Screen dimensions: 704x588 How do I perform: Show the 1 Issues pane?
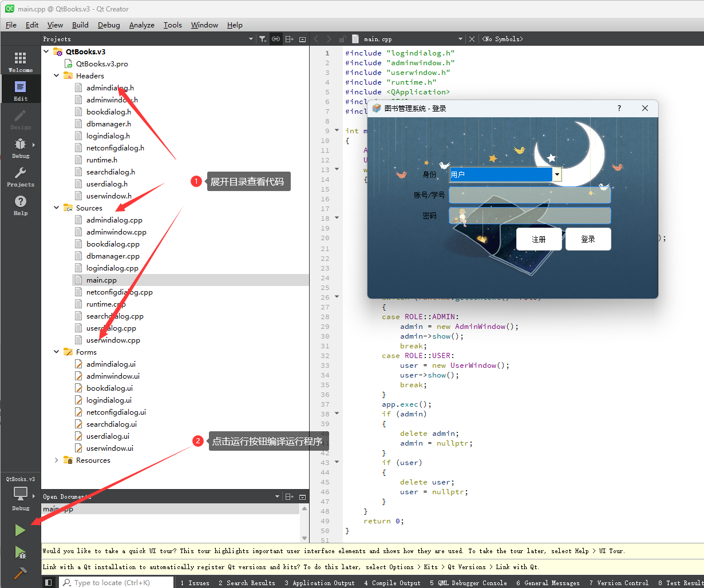tap(195, 582)
